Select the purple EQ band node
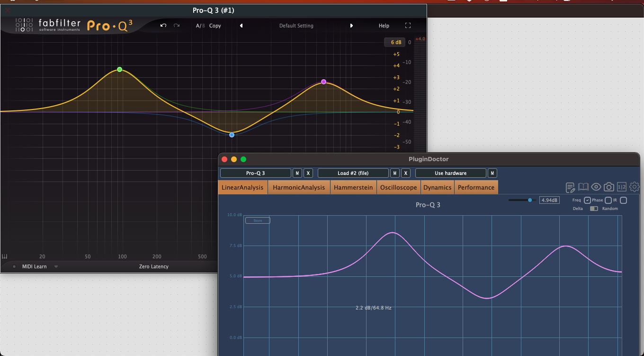644x356 pixels. 323,82
